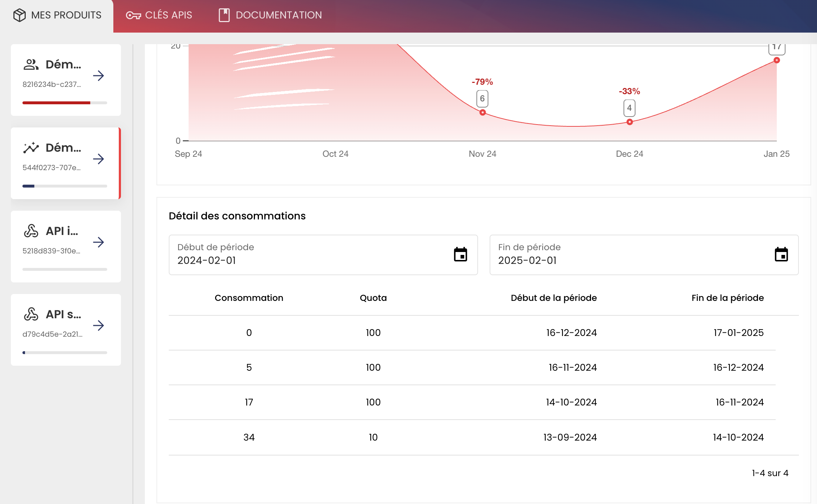Viewport: 817px width, 504px height.
Task: Select the row starting 16-12-2024
Action: pos(484,333)
